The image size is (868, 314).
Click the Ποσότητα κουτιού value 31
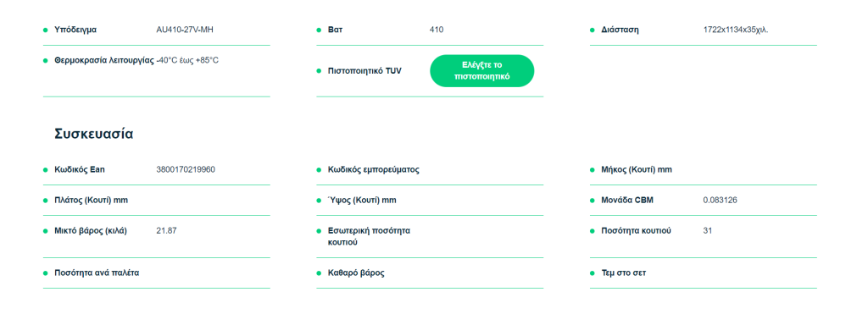[708, 230]
